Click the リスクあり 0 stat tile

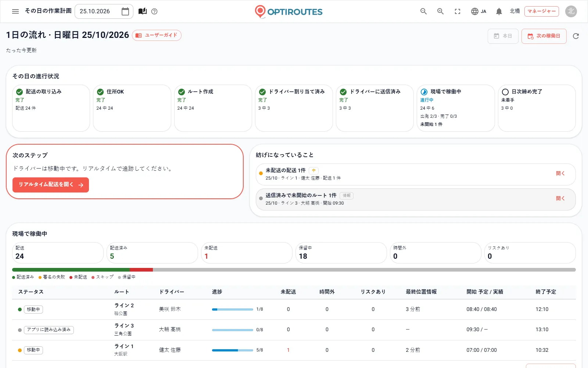(x=530, y=253)
